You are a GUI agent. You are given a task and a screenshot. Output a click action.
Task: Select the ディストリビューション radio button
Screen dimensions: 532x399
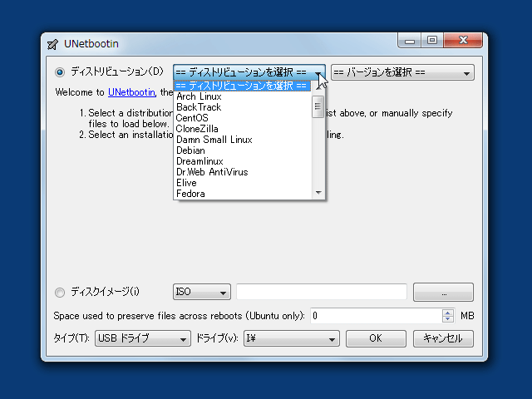[60, 72]
